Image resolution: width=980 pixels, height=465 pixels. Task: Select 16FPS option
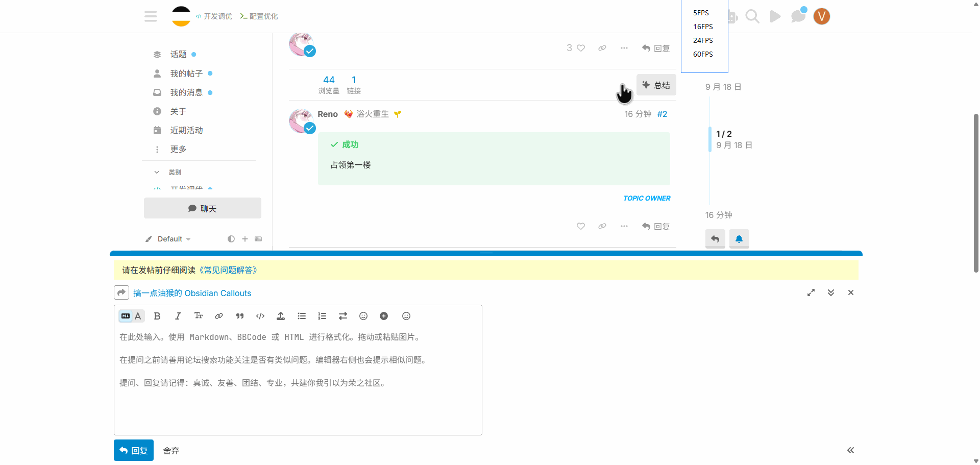tap(703, 27)
